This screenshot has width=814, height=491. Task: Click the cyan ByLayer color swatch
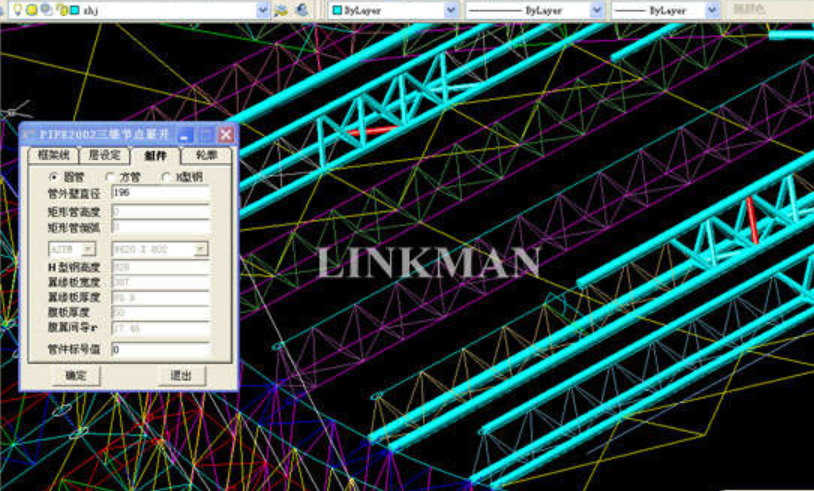pos(337,10)
